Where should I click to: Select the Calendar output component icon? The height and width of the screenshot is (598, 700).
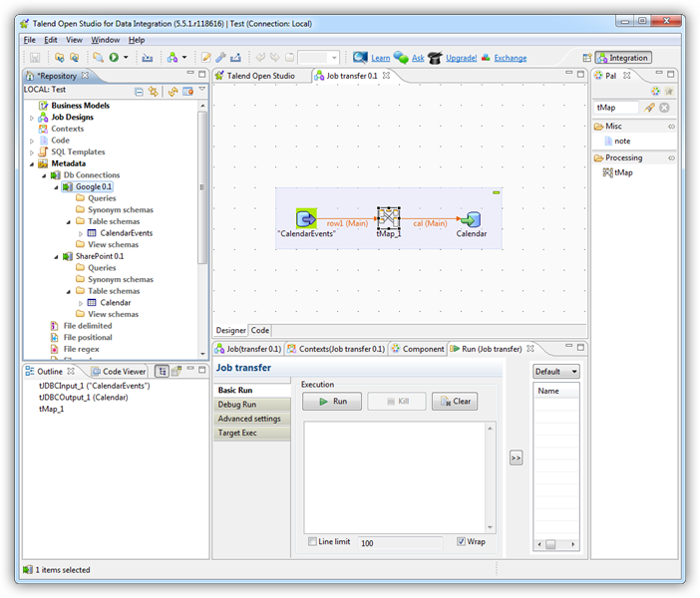pyautogui.click(x=472, y=219)
